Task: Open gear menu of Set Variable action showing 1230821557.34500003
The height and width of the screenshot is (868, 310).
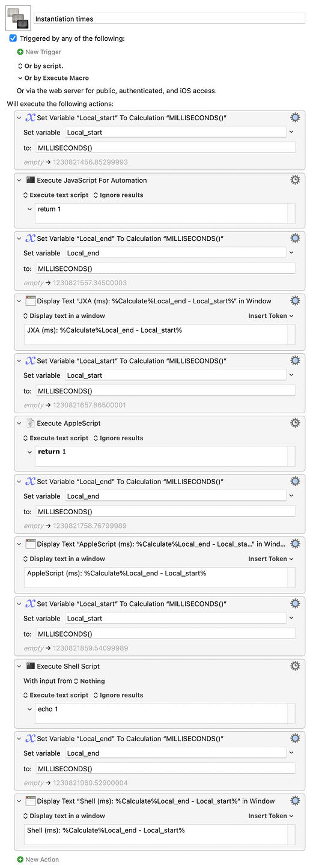Action: 295,238
